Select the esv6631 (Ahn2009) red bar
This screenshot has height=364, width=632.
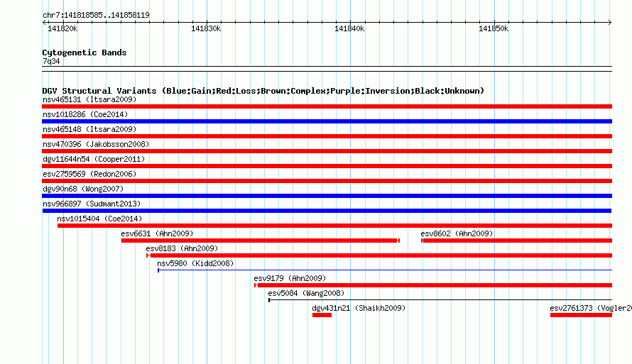click(261, 241)
